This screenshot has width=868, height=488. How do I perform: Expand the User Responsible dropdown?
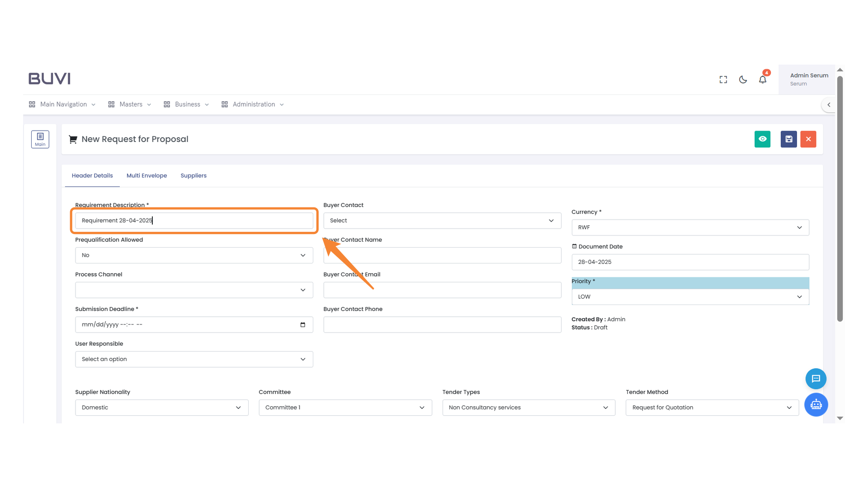pos(303,359)
